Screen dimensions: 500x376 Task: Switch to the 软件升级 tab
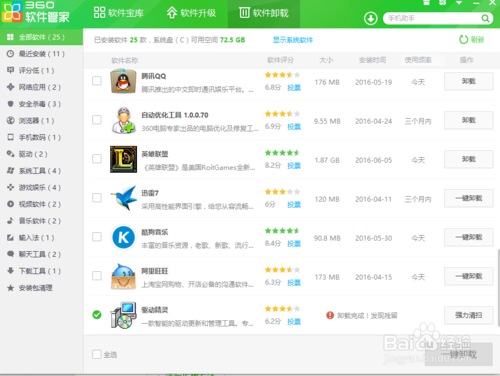(x=192, y=13)
